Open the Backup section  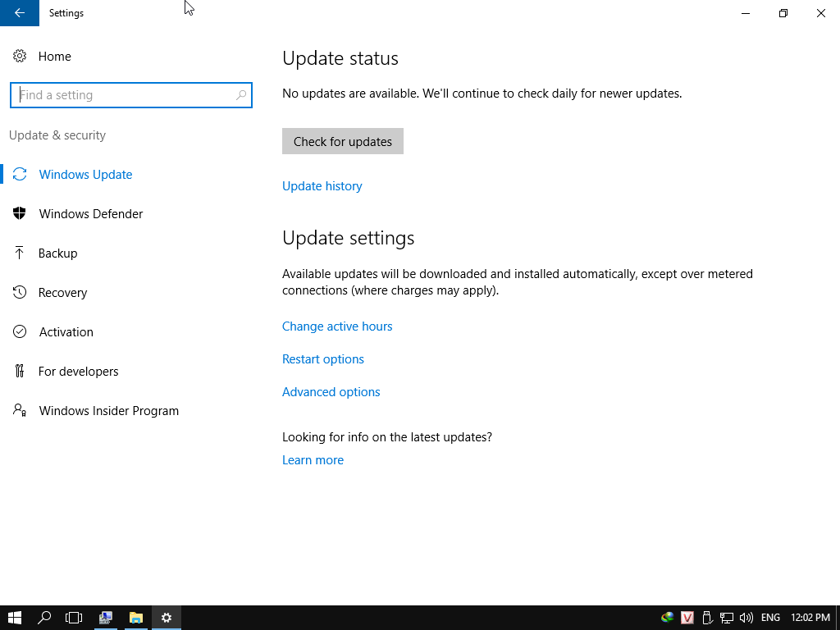(x=58, y=253)
